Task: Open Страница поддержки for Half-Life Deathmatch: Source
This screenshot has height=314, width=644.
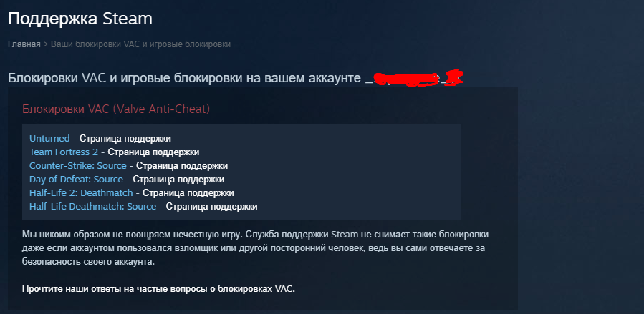Action: pyautogui.click(x=212, y=206)
